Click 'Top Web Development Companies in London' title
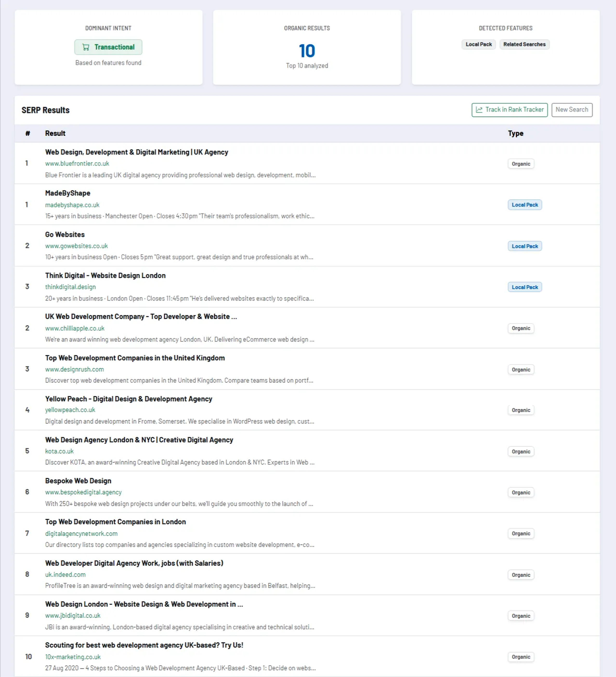This screenshot has height=677, width=616. tap(116, 522)
